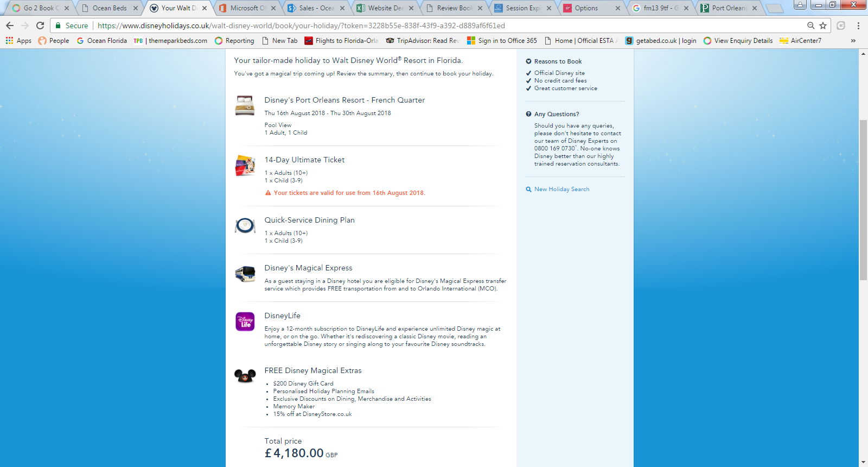The width and height of the screenshot is (868, 467).
Task: Click the Disney's Port Orleans Resort heading
Action: 344,100
